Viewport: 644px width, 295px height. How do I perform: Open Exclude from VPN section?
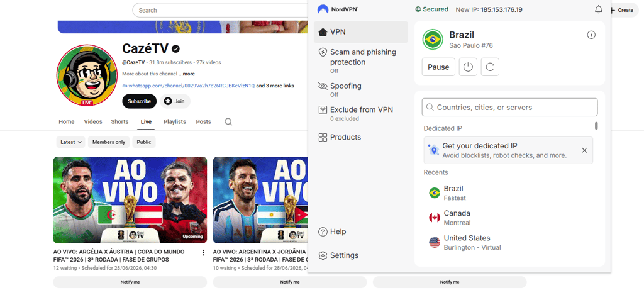pos(360,113)
